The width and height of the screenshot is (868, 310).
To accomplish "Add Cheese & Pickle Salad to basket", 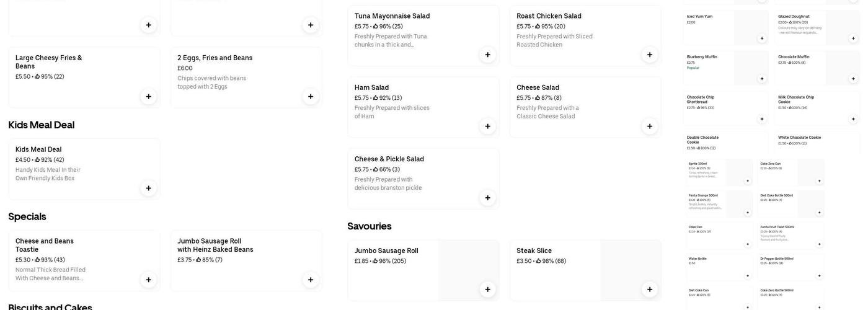I will point(487,198).
